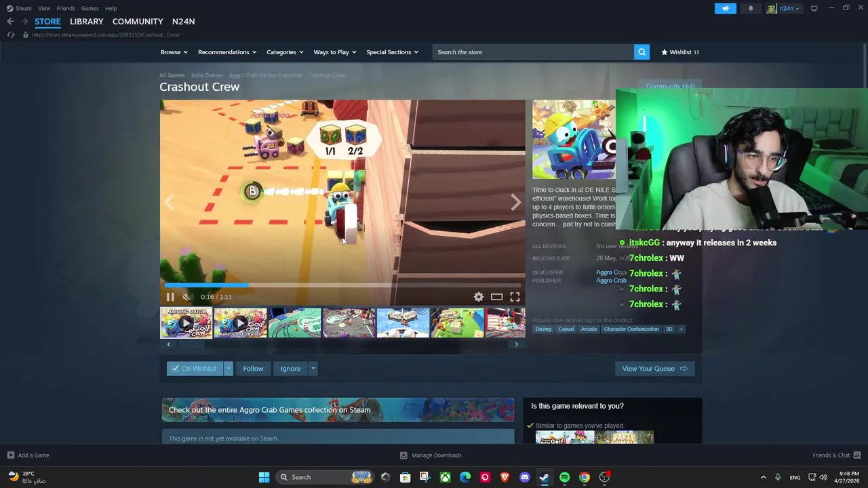Open Big Picture mode monitor icon
868x488 pixels.
[x=814, y=8]
